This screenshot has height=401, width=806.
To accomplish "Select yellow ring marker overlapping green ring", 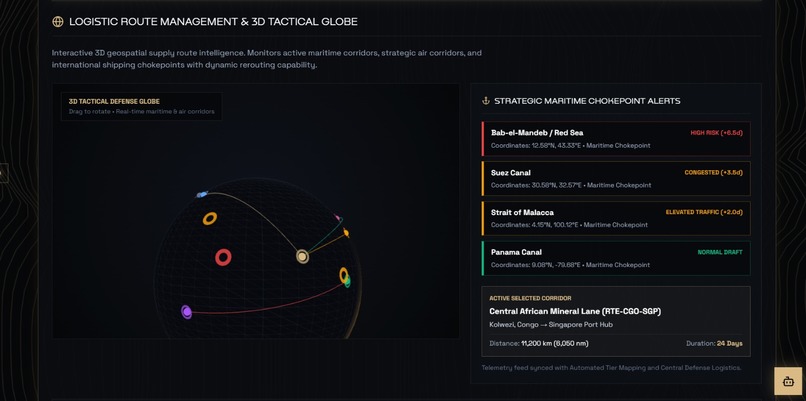I will coord(343,275).
